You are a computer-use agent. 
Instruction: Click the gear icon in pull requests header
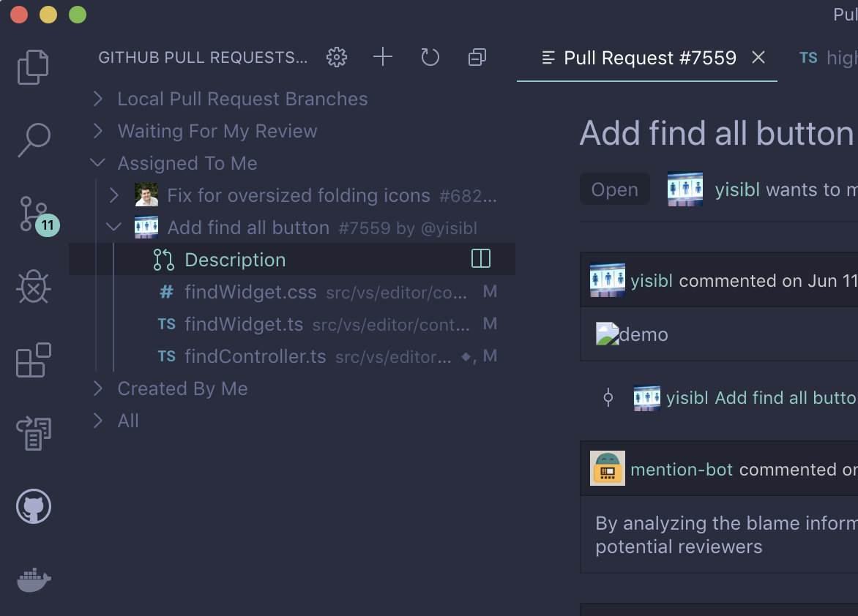(337, 57)
